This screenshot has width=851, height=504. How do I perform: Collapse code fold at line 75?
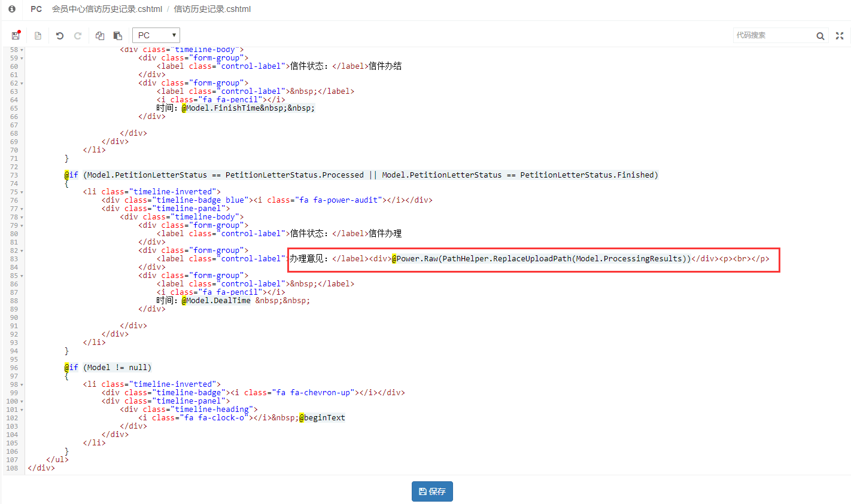(x=22, y=193)
